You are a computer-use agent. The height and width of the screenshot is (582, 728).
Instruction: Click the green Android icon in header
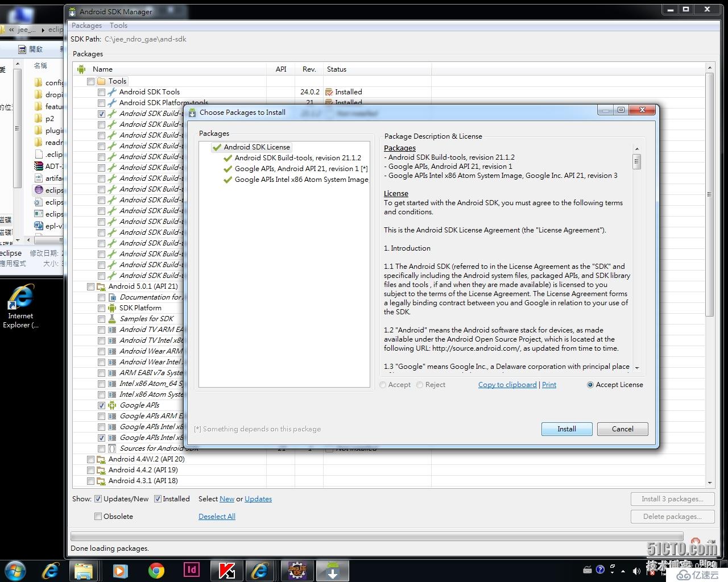pyautogui.click(x=81, y=69)
